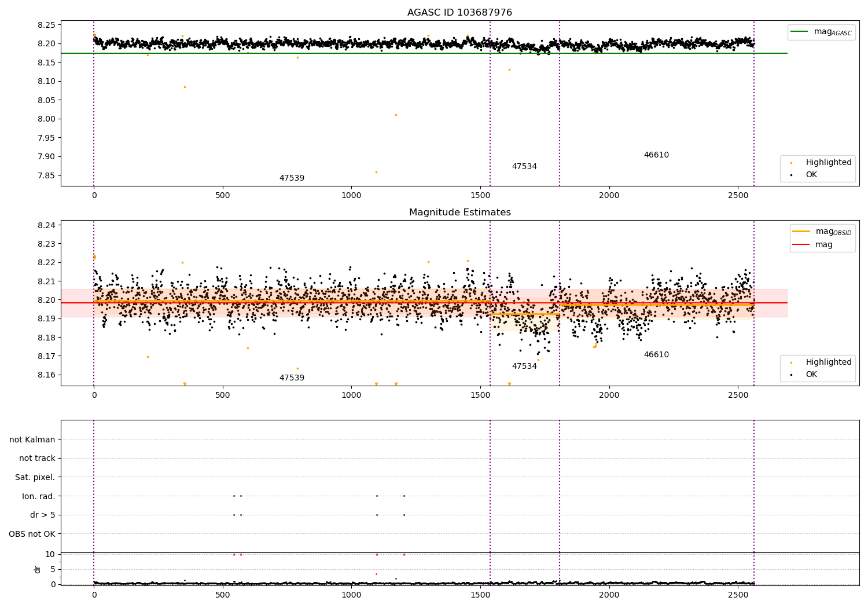The image size is (868, 608).
Task: Click the 8.25 y-axis tick label
Action: pyautogui.click(x=46, y=25)
